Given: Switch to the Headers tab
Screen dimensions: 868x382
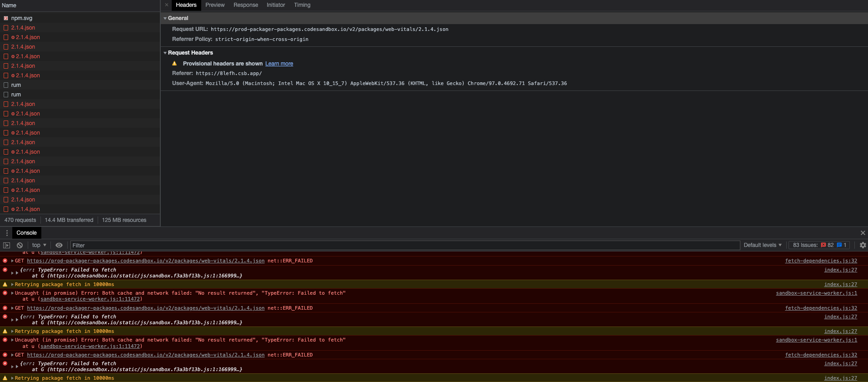Looking at the screenshot, I should [x=186, y=5].
